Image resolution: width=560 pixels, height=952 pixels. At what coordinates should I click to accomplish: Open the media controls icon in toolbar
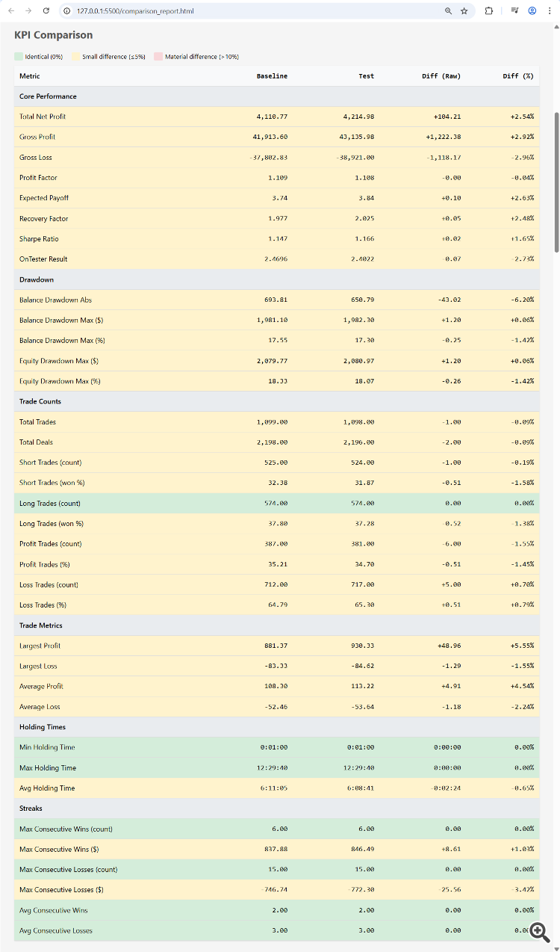(x=515, y=11)
